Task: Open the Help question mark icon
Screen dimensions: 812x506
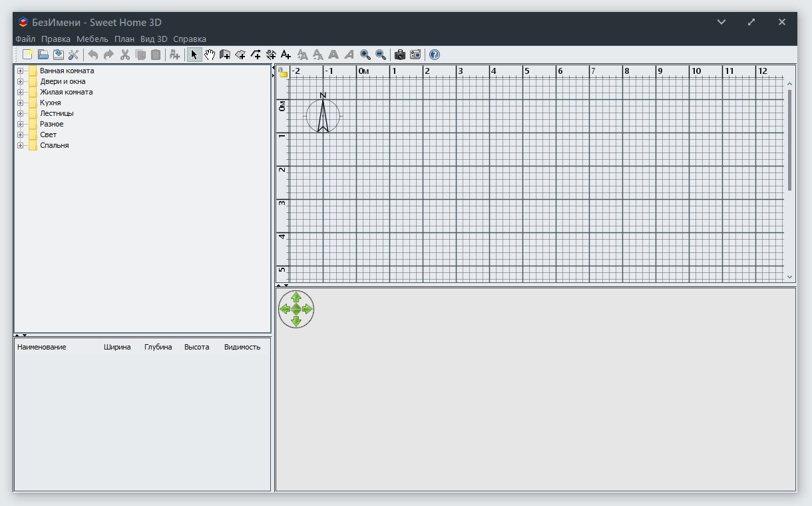Action: [435, 55]
